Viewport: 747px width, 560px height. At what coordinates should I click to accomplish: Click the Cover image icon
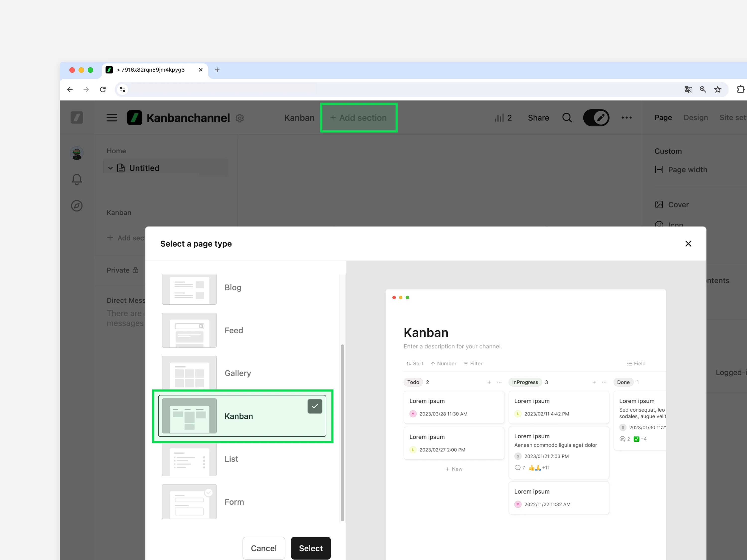pyautogui.click(x=659, y=205)
